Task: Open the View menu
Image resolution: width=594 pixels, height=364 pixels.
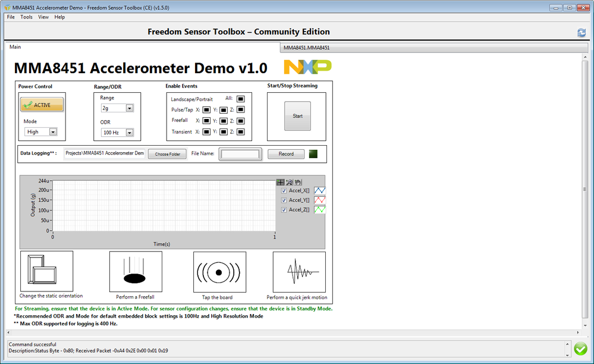Action: point(43,17)
